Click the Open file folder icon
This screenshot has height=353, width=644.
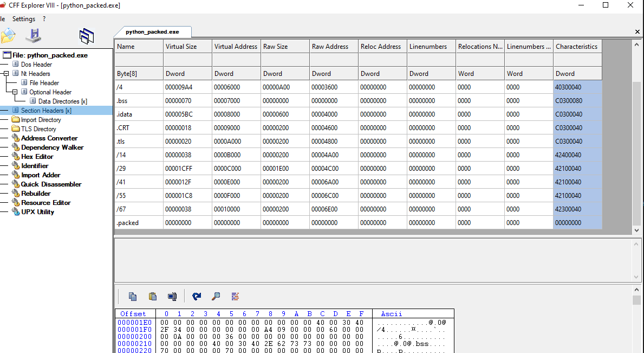[x=8, y=36]
